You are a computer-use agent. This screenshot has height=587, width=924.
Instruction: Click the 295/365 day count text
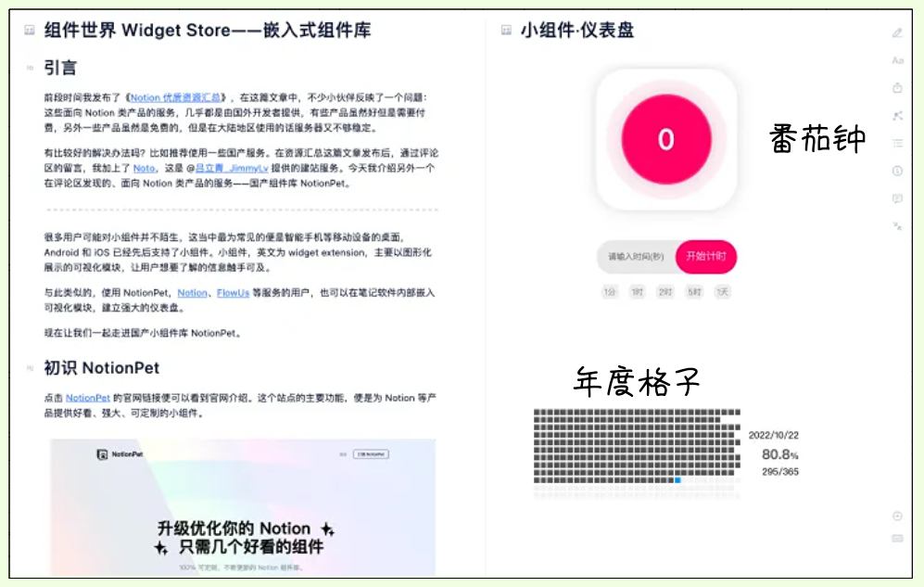click(780, 472)
